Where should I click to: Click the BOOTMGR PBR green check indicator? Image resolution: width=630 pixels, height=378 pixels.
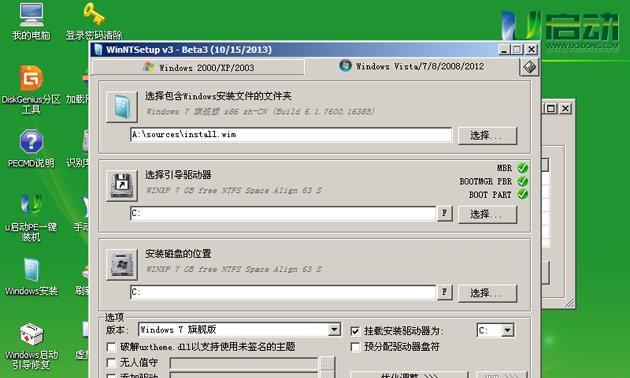[x=522, y=181]
